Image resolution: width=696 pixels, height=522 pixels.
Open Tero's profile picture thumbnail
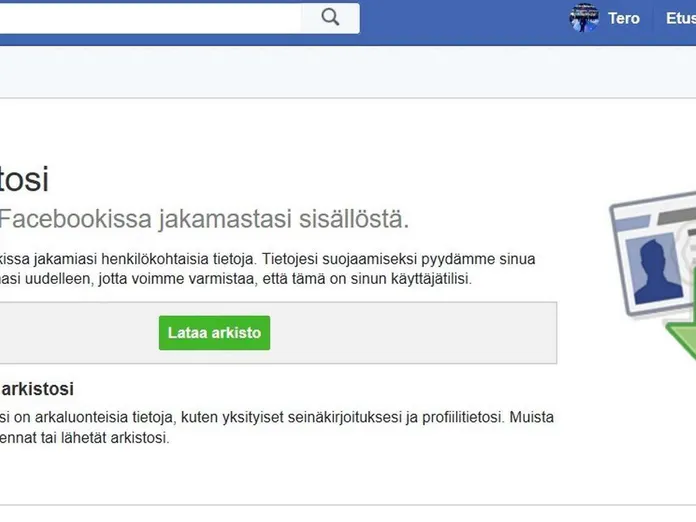pos(584,18)
